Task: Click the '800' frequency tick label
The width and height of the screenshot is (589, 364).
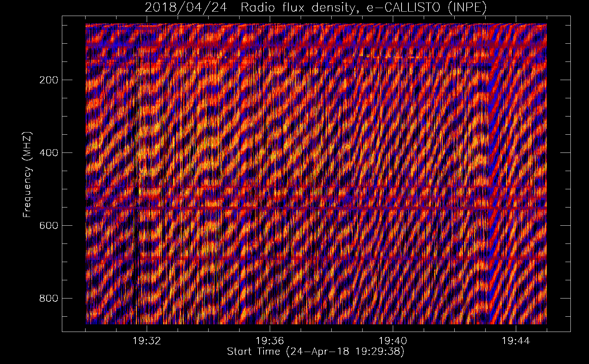Action: pyautogui.click(x=48, y=298)
